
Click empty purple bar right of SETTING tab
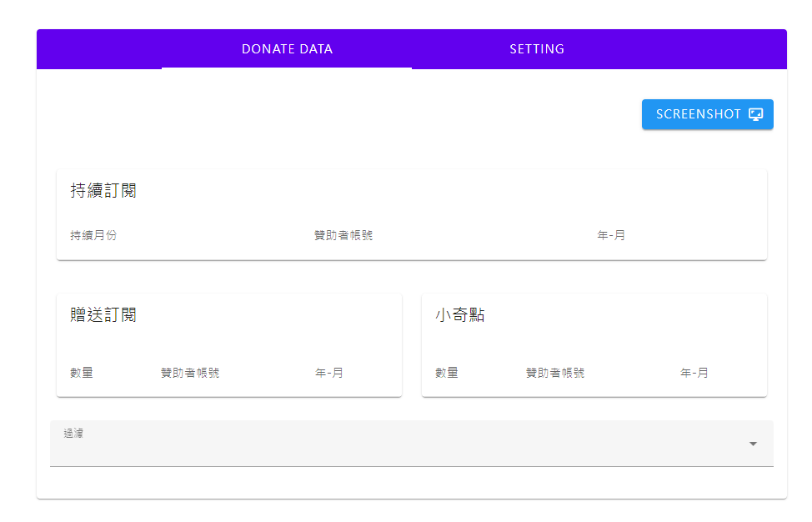709,49
